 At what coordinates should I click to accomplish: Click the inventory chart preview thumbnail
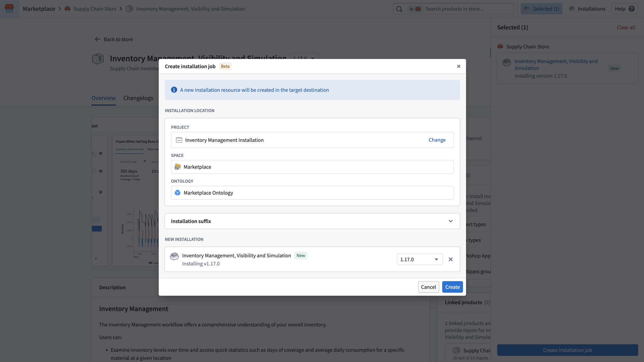[136, 201]
